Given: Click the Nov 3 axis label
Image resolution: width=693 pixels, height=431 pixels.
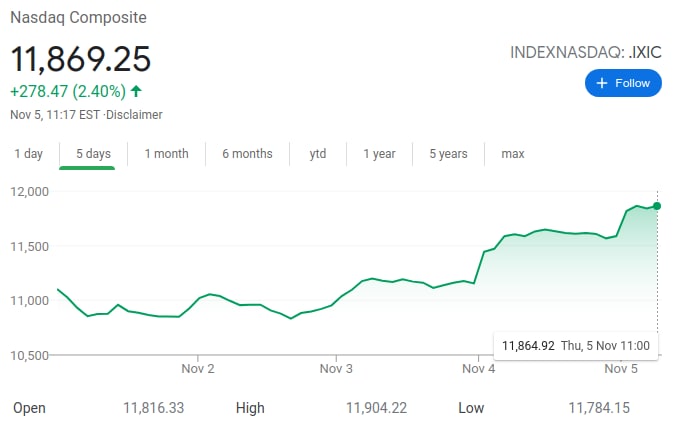Looking at the screenshot, I should tap(336, 369).
